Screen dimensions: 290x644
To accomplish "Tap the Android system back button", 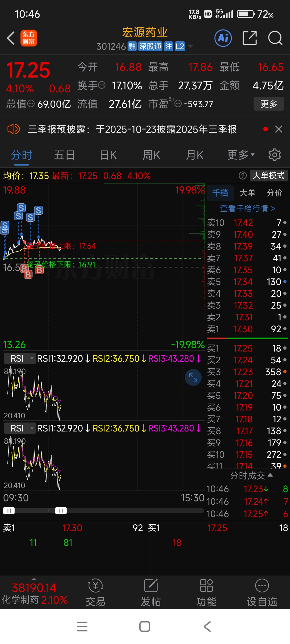I will (x=208, y=627).
